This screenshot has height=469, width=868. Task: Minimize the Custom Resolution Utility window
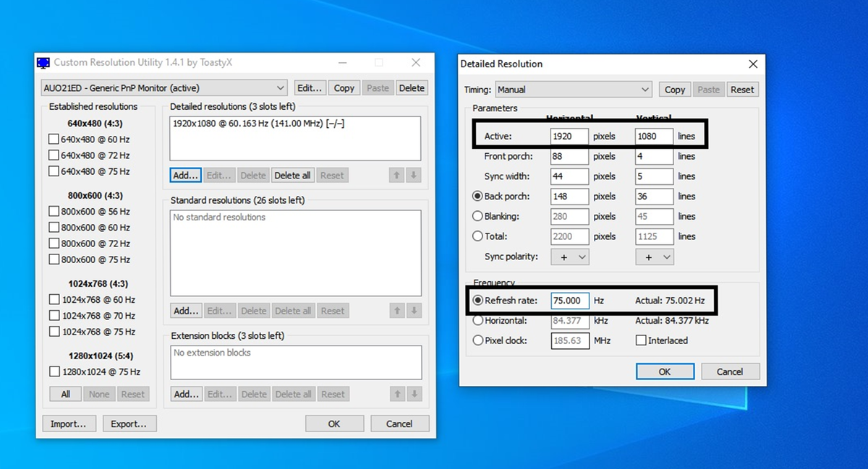pos(342,63)
